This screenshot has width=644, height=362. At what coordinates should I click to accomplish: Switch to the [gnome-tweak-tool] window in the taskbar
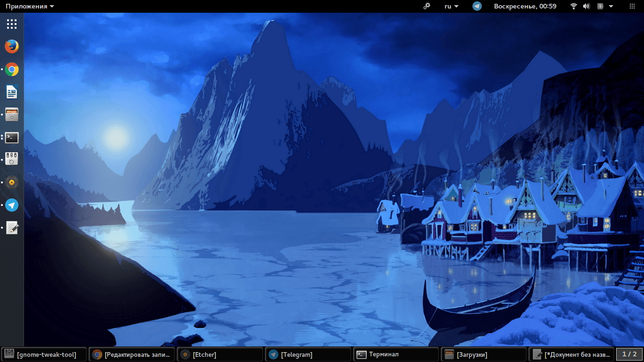44,354
